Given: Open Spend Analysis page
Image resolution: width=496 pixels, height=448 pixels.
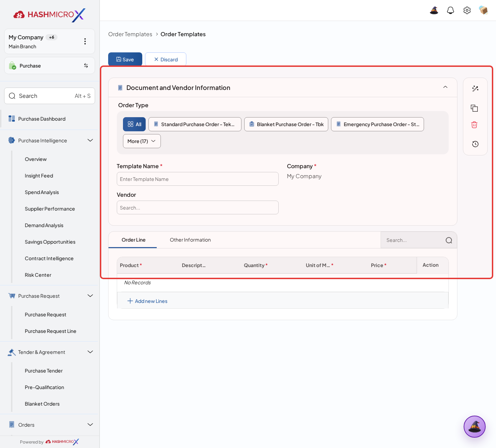Looking at the screenshot, I should [x=42, y=192].
